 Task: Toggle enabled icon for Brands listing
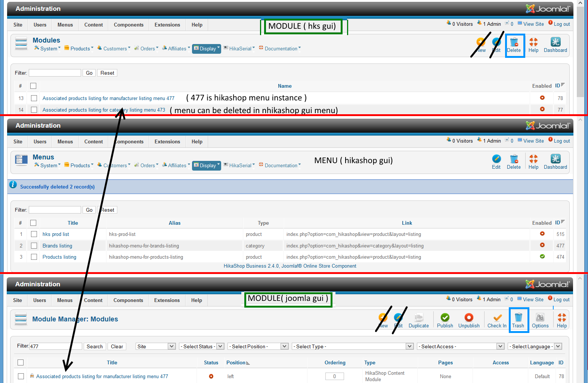(542, 245)
